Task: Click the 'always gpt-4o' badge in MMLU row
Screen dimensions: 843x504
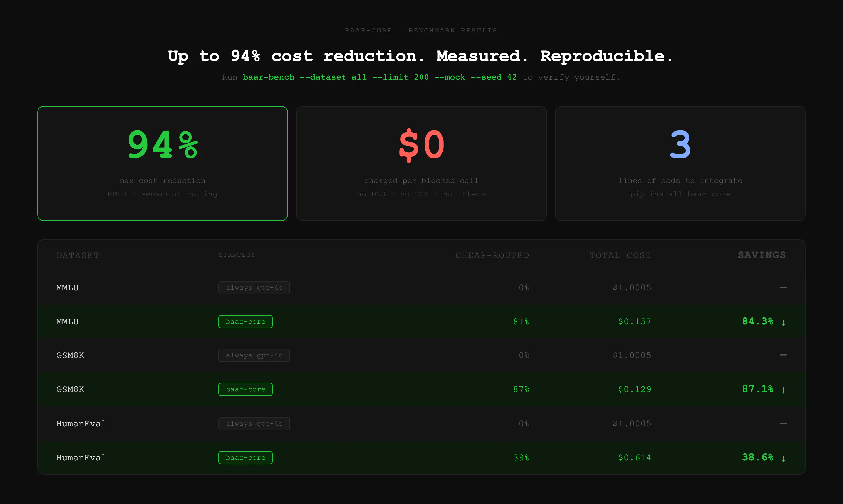Action: coord(254,288)
